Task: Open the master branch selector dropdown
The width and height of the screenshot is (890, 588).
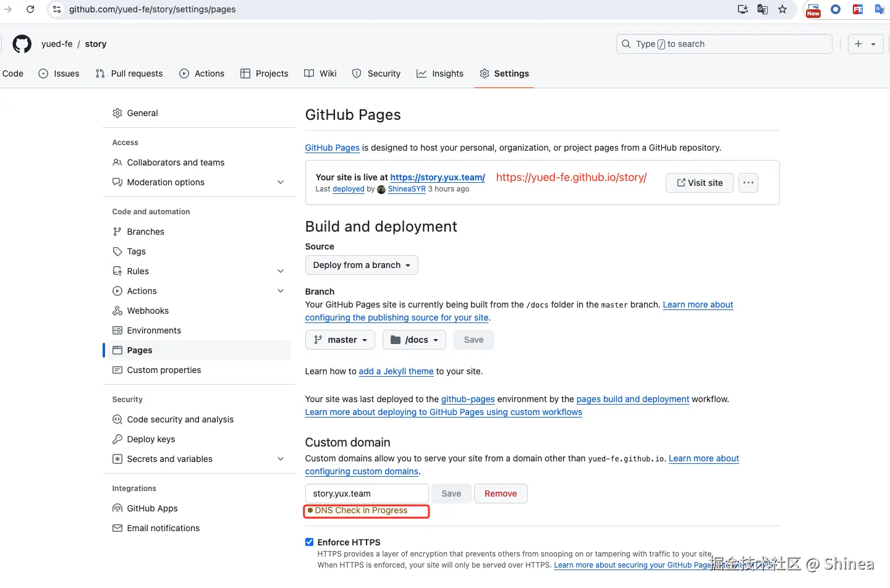Action: [341, 340]
